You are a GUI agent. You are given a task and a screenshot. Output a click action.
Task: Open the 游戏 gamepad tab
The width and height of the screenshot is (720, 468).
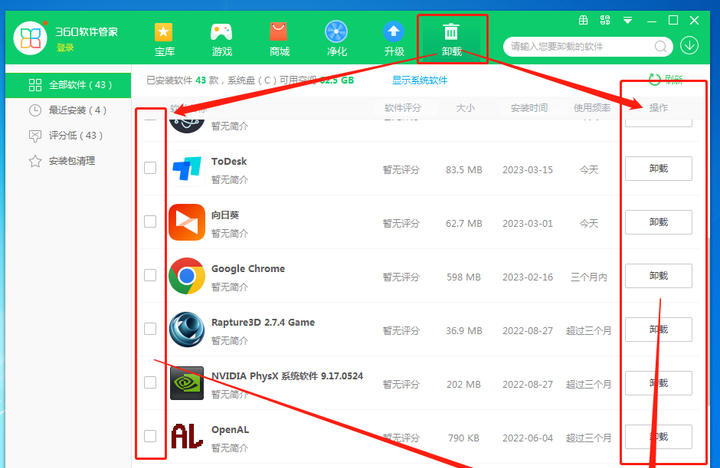point(221,39)
